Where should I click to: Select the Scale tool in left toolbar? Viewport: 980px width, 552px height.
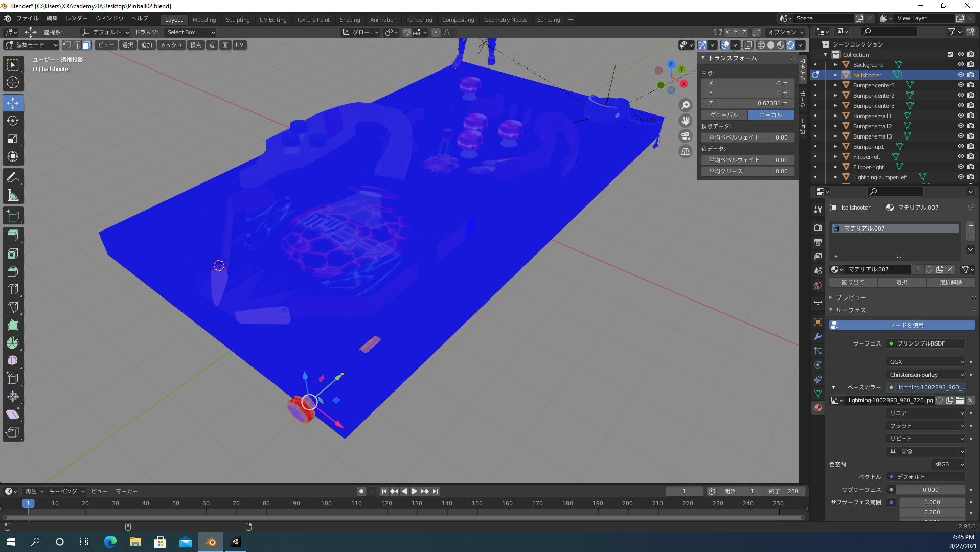click(x=13, y=139)
